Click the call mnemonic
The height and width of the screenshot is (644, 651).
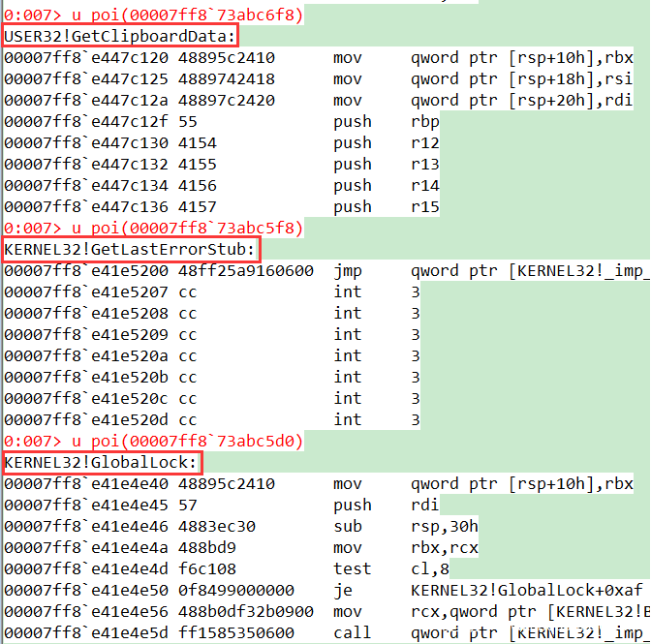coord(352,632)
